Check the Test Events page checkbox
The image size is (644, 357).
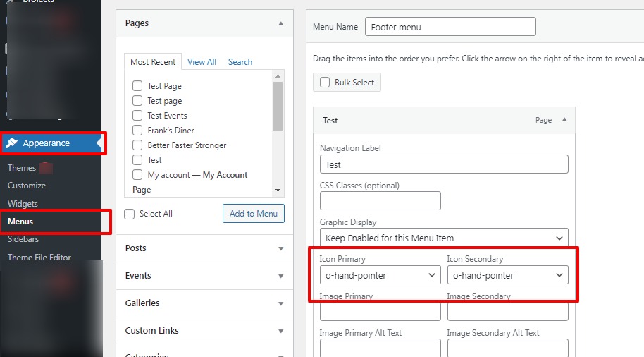[x=137, y=116]
